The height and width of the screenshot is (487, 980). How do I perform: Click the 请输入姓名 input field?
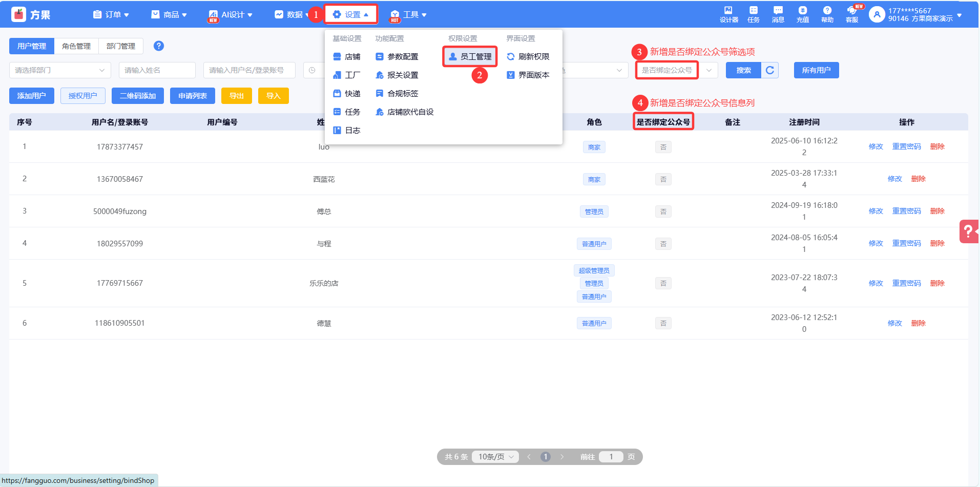[x=157, y=70]
